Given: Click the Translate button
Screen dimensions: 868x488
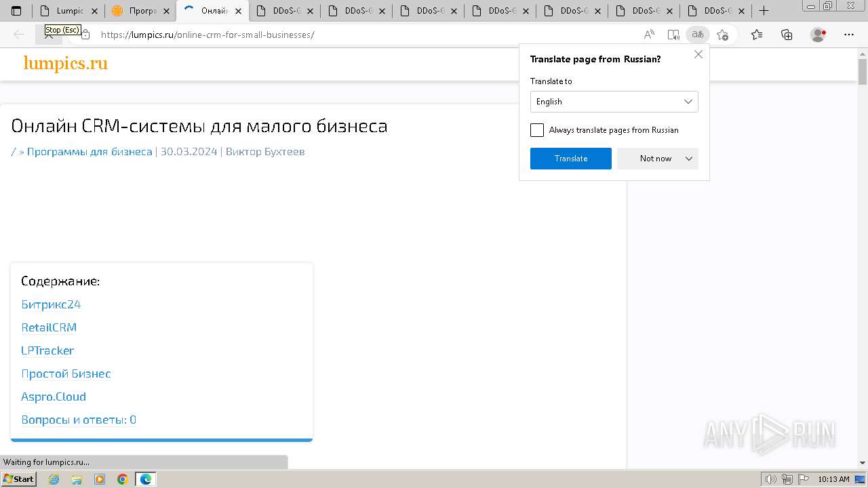Looking at the screenshot, I should pos(571,159).
